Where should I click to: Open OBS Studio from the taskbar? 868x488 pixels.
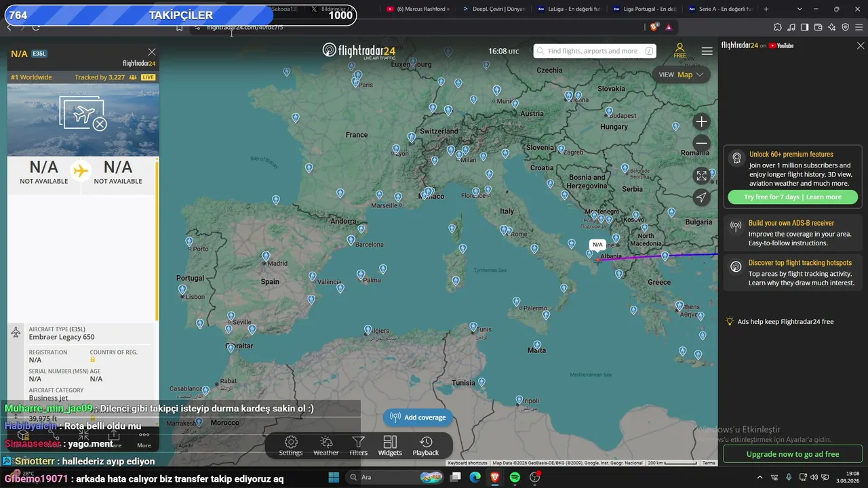535,477
